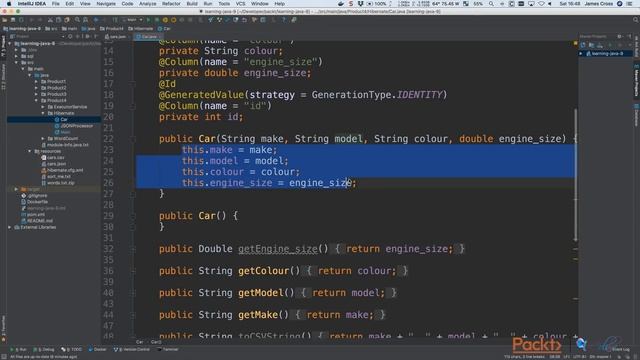Open README.md in the project tree

[37, 221]
